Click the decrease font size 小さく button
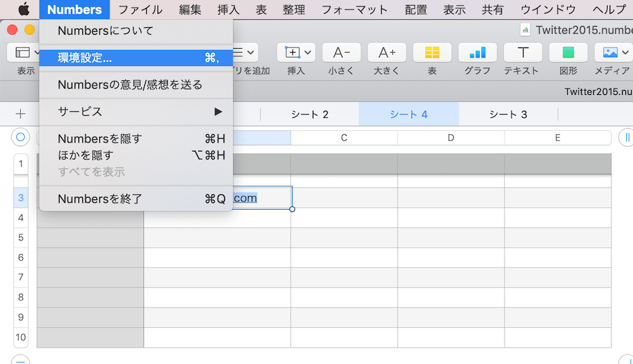 [x=342, y=53]
